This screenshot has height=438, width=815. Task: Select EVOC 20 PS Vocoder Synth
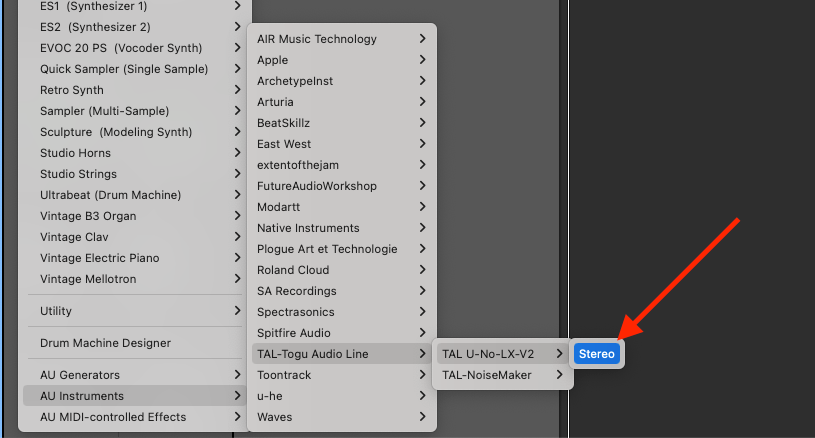(x=135, y=48)
